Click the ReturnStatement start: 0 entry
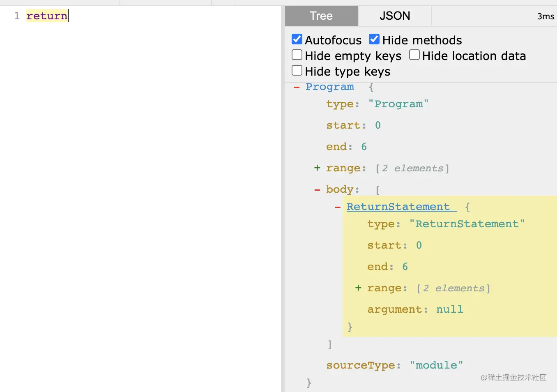 395,245
